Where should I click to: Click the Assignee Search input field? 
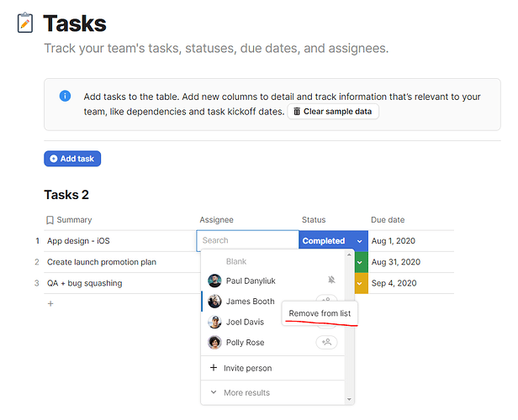247,240
